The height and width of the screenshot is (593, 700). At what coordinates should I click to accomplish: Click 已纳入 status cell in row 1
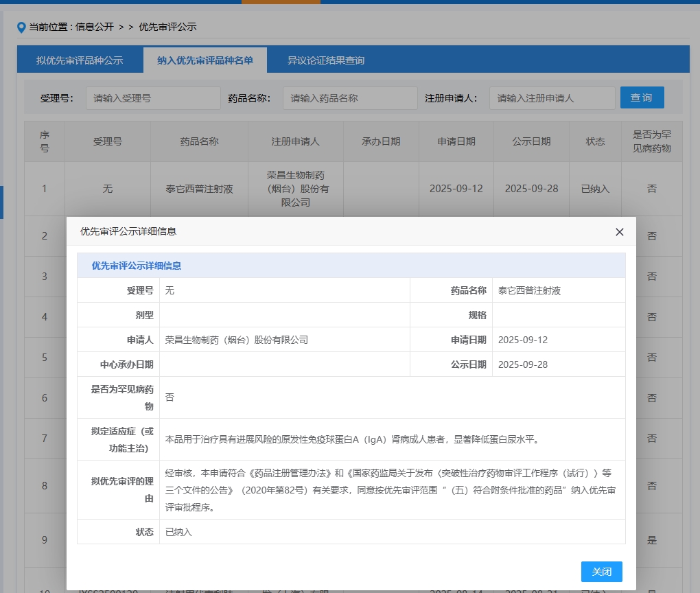(x=595, y=189)
